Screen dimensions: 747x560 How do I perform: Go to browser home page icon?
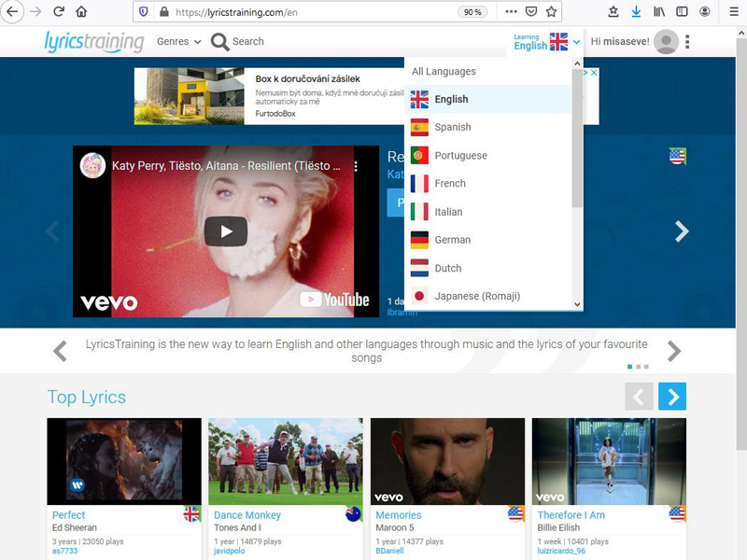pyautogui.click(x=81, y=12)
